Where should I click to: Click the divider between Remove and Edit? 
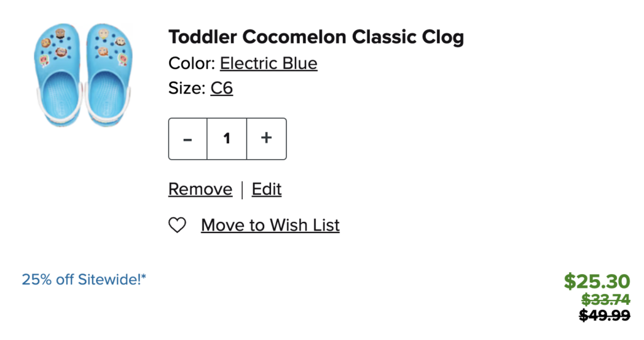click(242, 189)
